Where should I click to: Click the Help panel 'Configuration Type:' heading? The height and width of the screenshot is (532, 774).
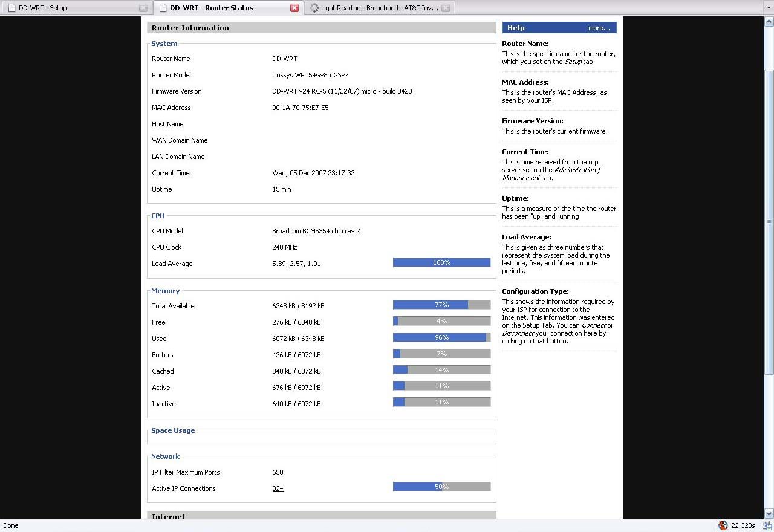535,291
